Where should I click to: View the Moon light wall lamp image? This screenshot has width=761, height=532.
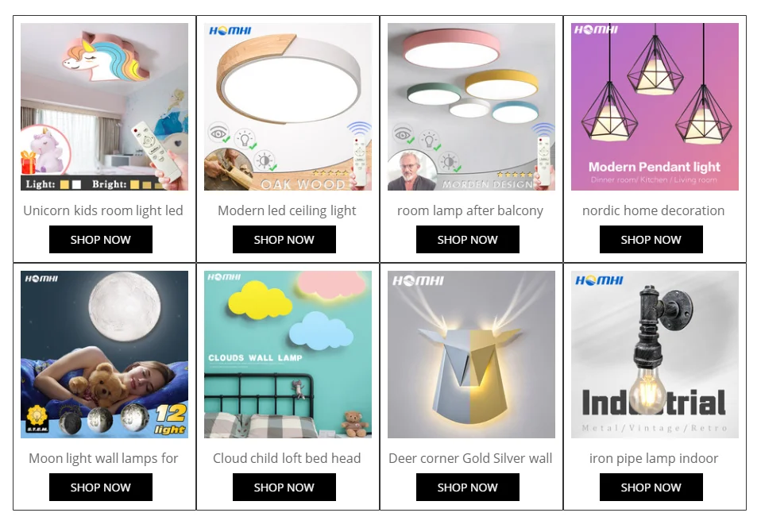(x=104, y=354)
